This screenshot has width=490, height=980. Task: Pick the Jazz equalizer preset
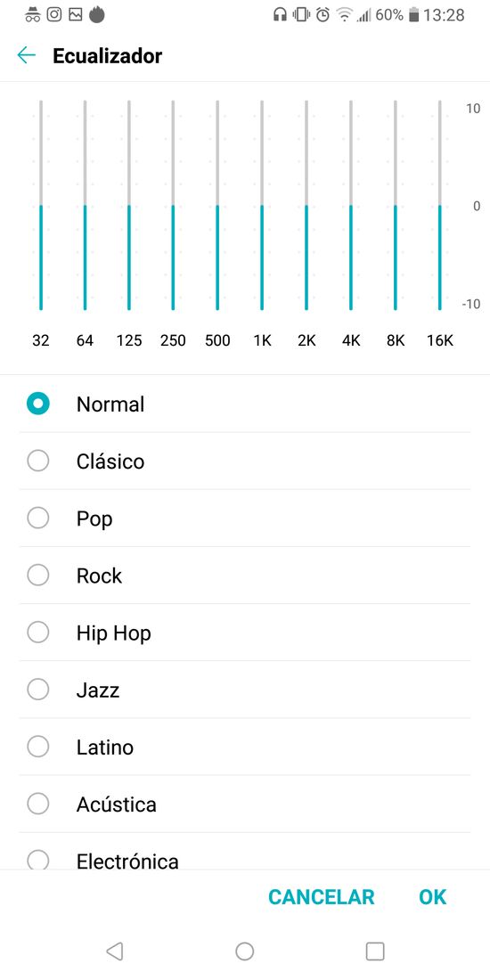(244, 690)
